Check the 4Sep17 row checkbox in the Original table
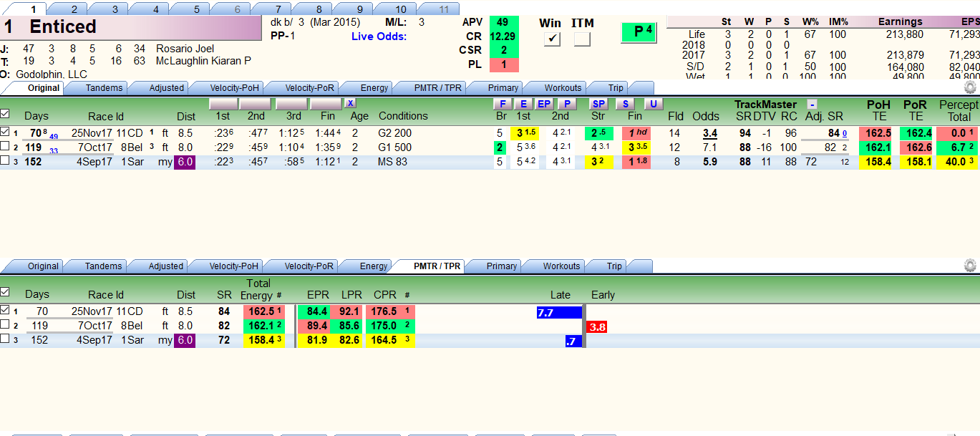 click(5, 161)
